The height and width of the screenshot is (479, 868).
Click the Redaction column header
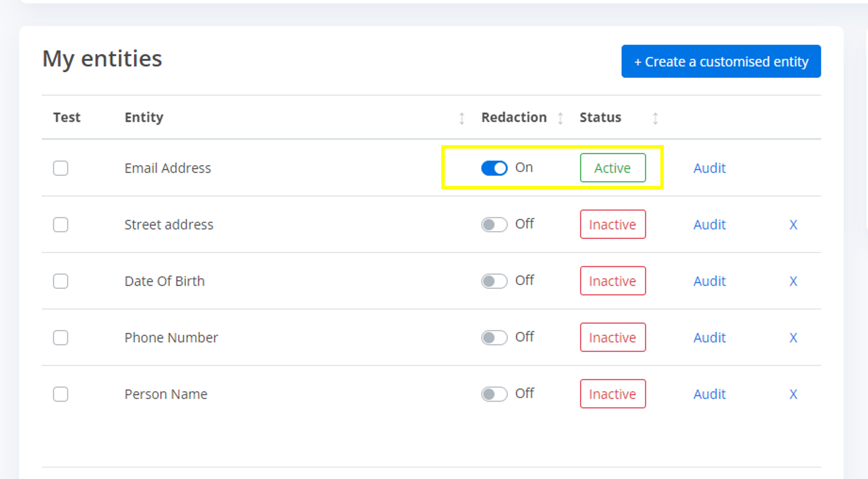point(514,117)
